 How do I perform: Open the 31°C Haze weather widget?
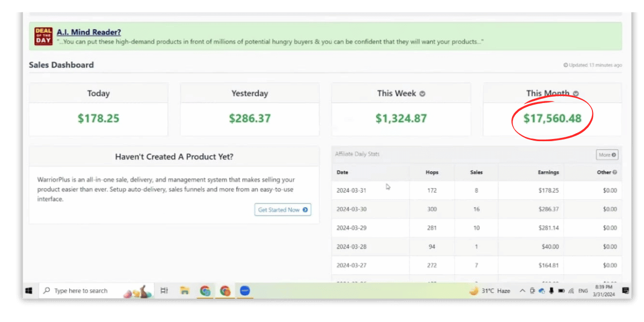(x=489, y=290)
